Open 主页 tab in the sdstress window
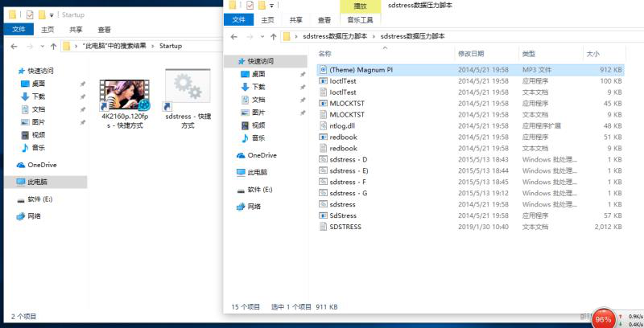Viewport: 644px width, 328px height. [267, 19]
